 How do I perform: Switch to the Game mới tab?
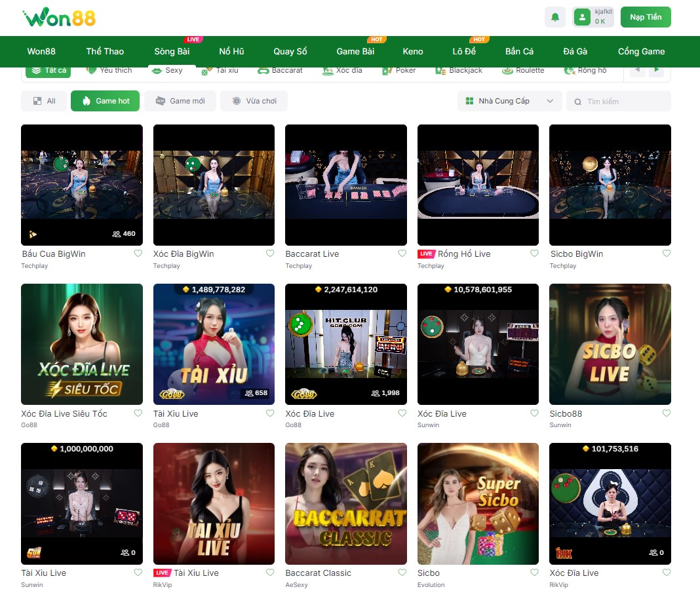coord(180,101)
